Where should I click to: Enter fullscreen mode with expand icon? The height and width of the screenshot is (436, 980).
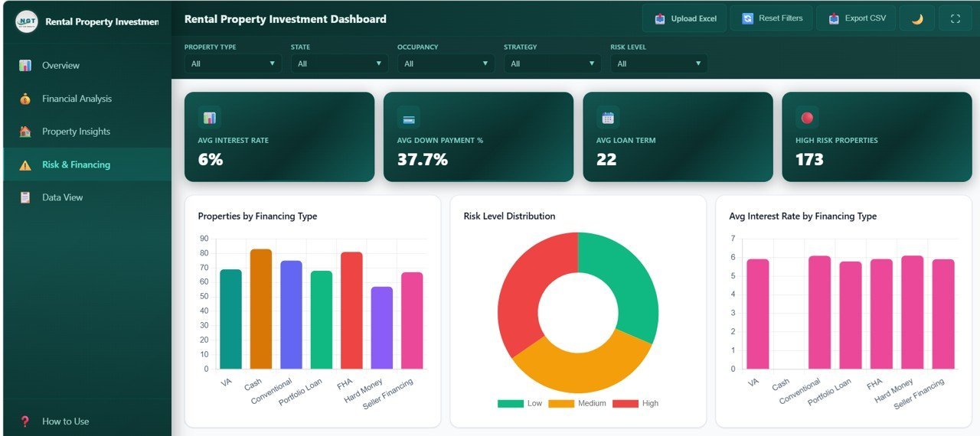[x=955, y=18]
